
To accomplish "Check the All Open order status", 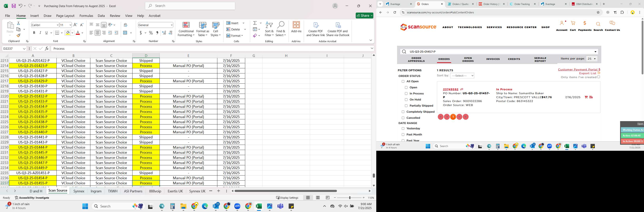I will [x=403, y=81].
